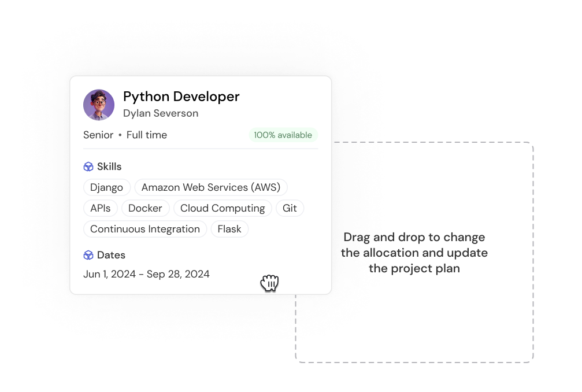Select the Django skill tag
Image resolution: width=582 pixels, height=392 pixels.
107,187
